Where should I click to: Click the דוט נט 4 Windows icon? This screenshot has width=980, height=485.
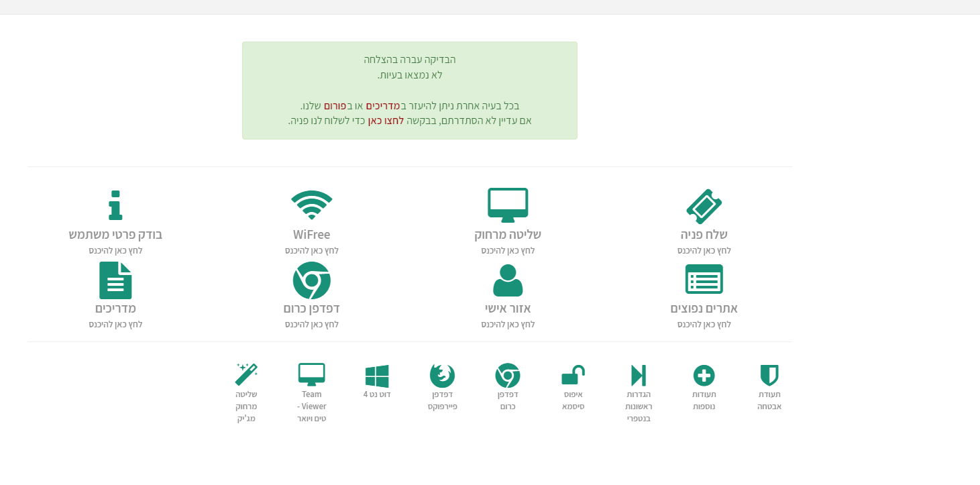[377, 376]
